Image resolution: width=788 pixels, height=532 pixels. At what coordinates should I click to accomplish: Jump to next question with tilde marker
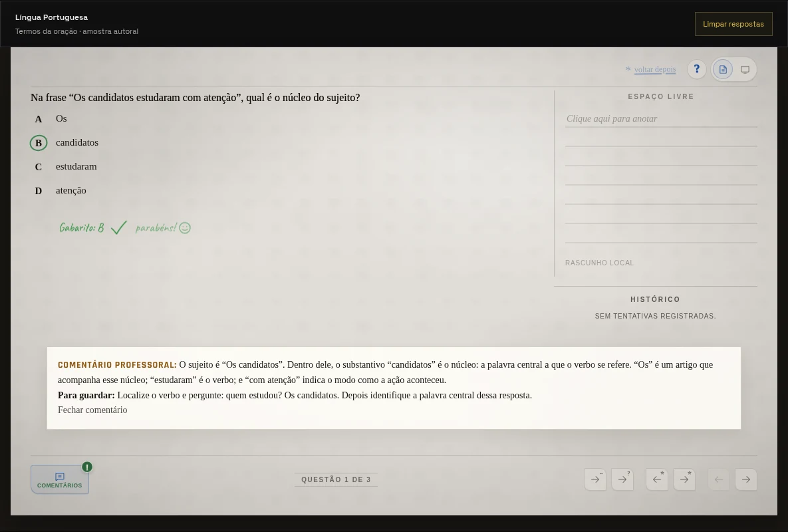pos(595,479)
